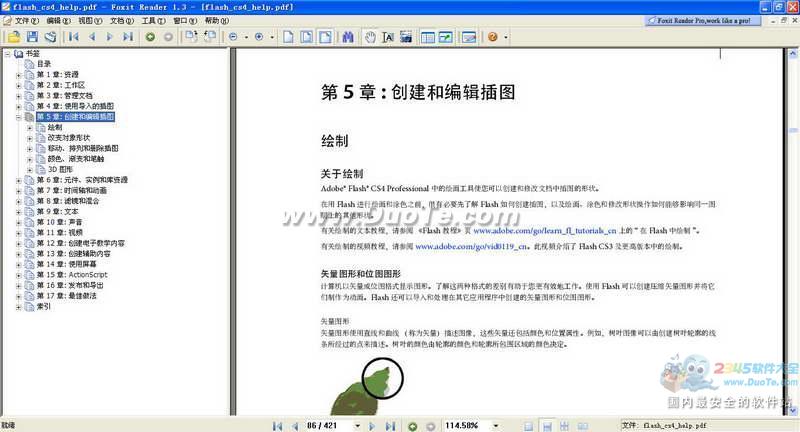Image resolution: width=800 pixels, height=432 pixels.
Task: Switch to Single Page layout in status bar
Action: click(529, 426)
